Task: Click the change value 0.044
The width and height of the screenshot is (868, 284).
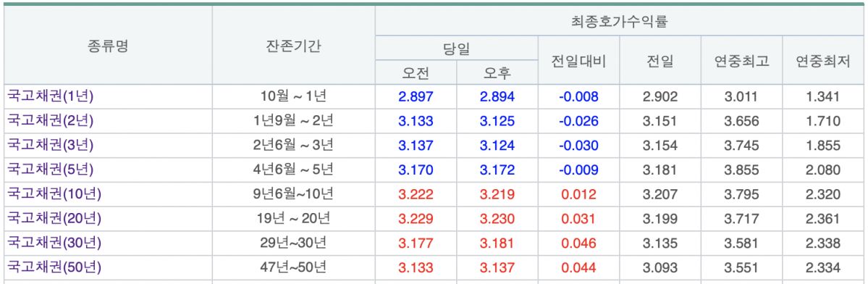Action: point(578,267)
